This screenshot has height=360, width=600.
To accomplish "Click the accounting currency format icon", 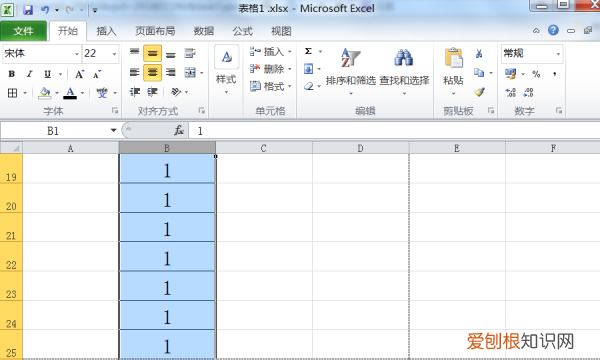I will (x=510, y=74).
